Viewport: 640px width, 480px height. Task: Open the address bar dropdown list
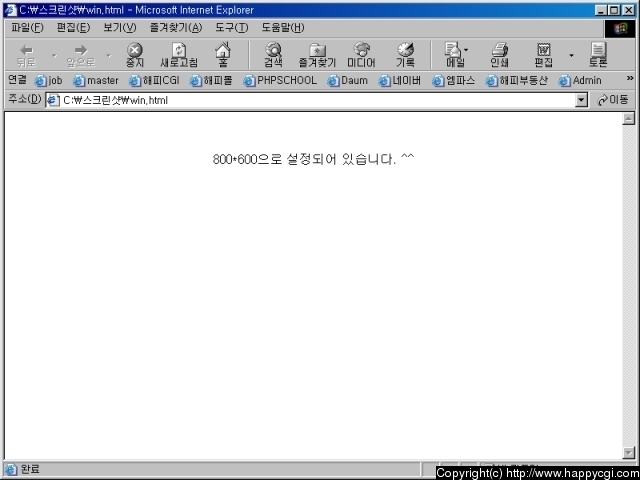[581, 100]
